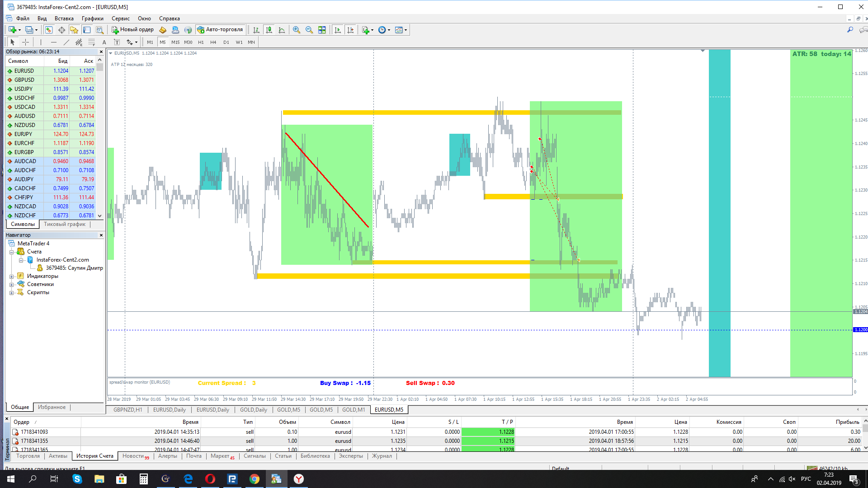The height and width of the screenshot is (488, 868).
Task: Open the tile windows chart layout icon
Action: pyautogui.click(x=322, y=30)
